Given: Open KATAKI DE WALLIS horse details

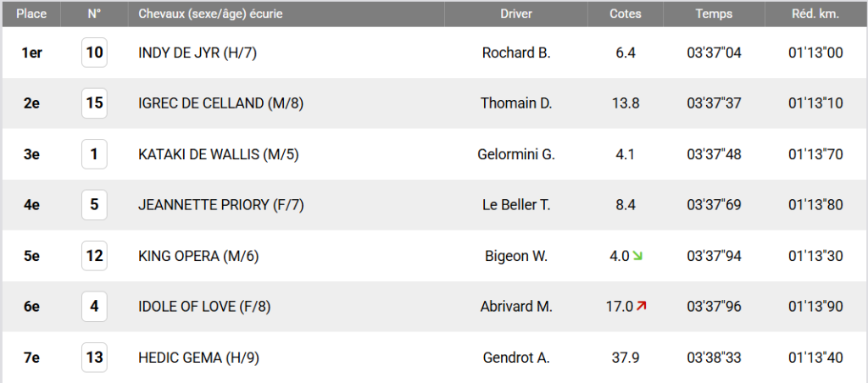Looking at the screenshot, I should pyautogui.click(x=219, y=154).
